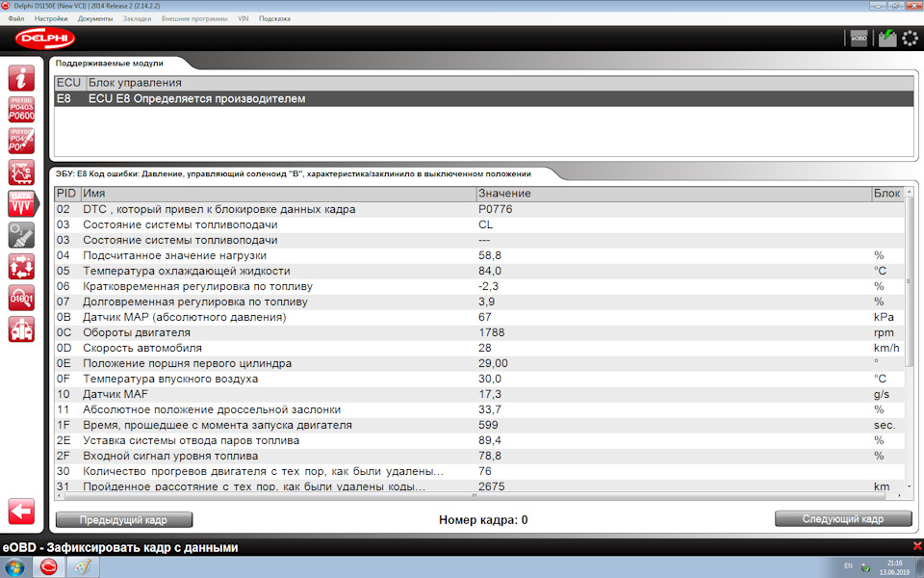Select row Кратковременная регулировка по топливу
This screenshot has height=578, width=924.
(x=479, y=286)
